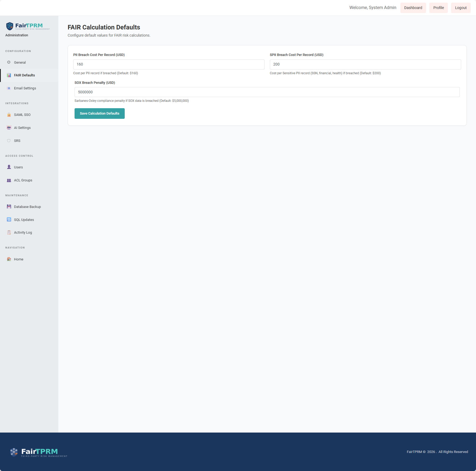The image size is (476, 471).
Task: Select the SOX Breach Penalty input
Action: point(267,92)
